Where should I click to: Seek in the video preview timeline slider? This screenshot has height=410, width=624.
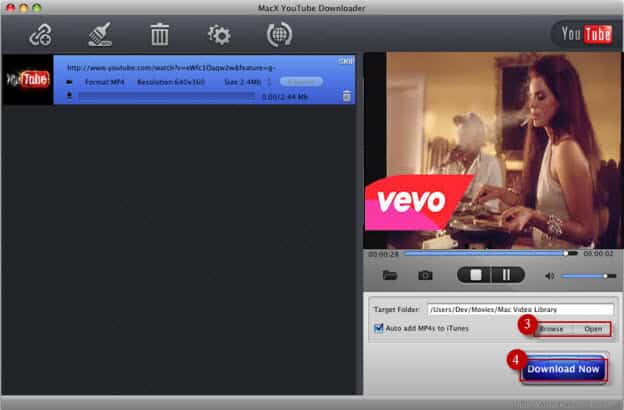click(491, 253)
